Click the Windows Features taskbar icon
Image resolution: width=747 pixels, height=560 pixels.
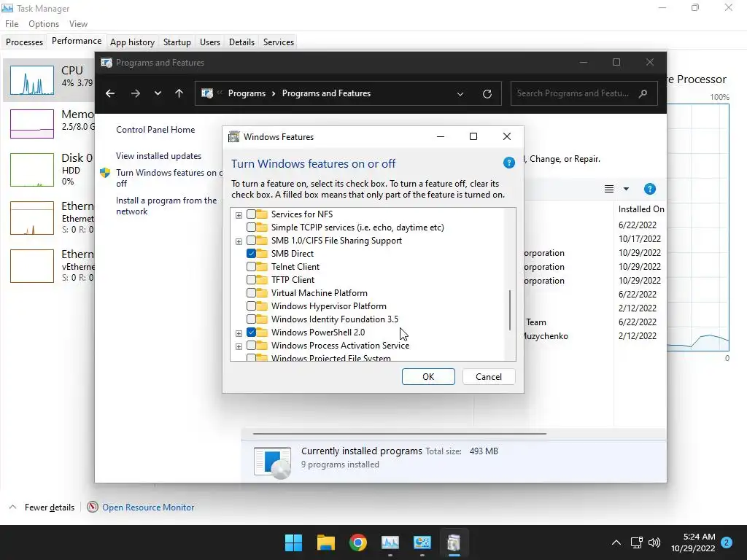(x=454, y=542)
